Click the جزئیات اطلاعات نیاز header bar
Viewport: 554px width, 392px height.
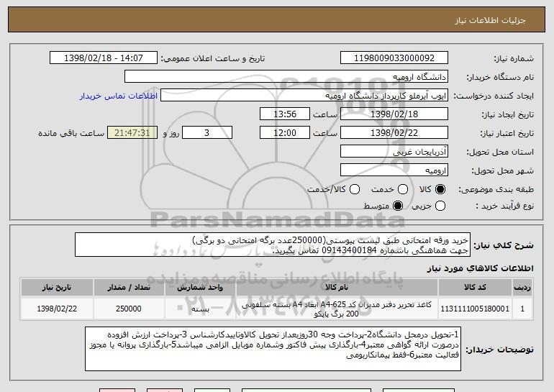277,19
